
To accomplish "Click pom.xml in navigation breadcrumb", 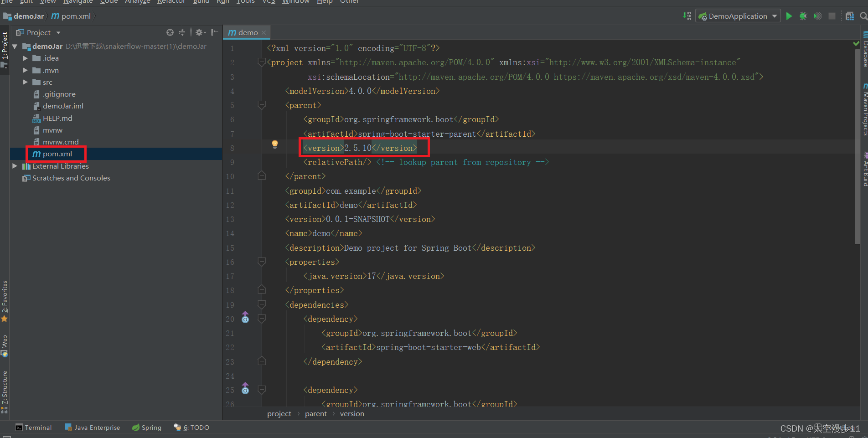I will click(x=71, y=16).
